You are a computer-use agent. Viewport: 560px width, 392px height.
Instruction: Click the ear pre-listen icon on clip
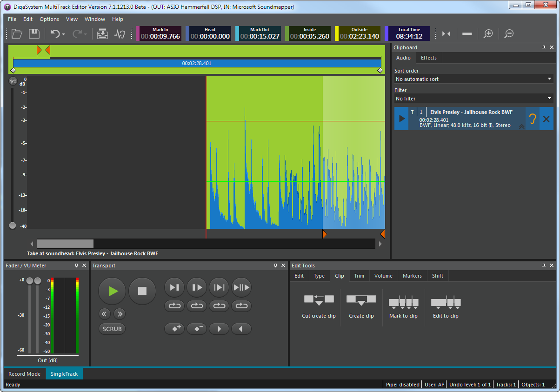coord(533,119)
